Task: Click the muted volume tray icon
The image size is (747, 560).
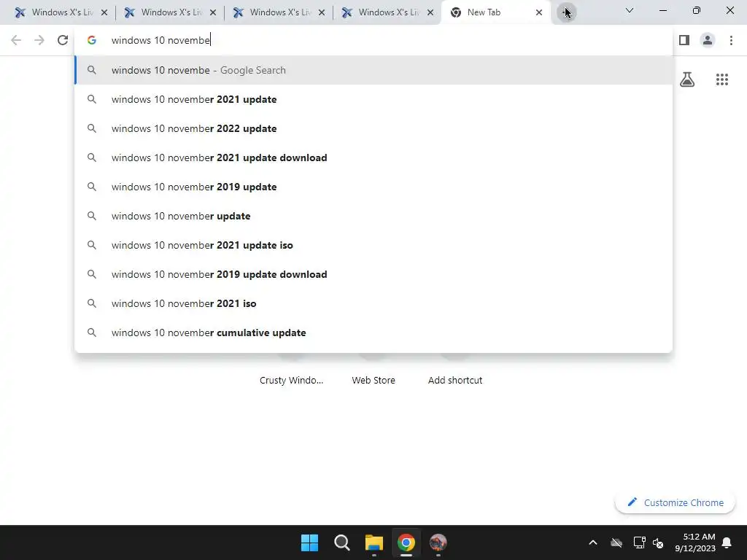Action: click(659, 542)
